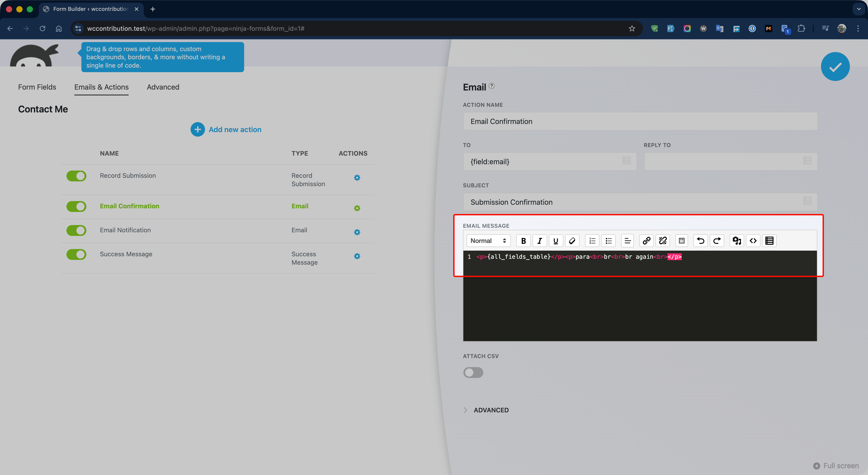Image resolution: width=868 pixels, height=475 pixels.
Task: Click the italic formatting button
Action: [x=540, y=241]
